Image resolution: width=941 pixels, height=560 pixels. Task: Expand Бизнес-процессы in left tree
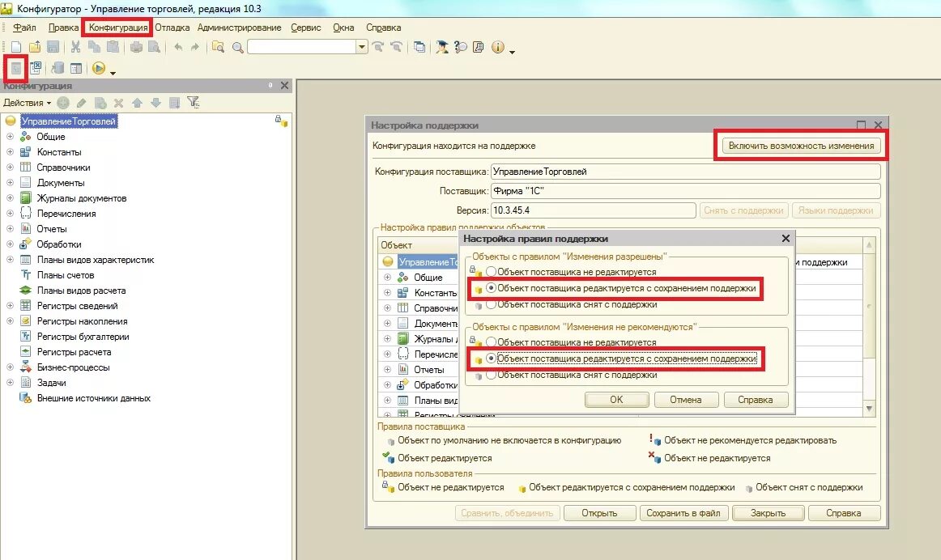tap(11, 367)
